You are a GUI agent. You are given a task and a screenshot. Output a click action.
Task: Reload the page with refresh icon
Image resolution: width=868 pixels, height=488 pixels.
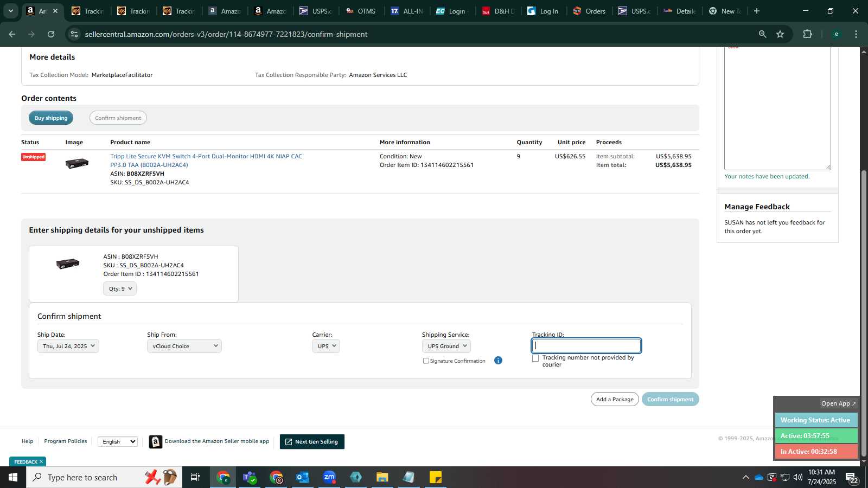[51, 34]
